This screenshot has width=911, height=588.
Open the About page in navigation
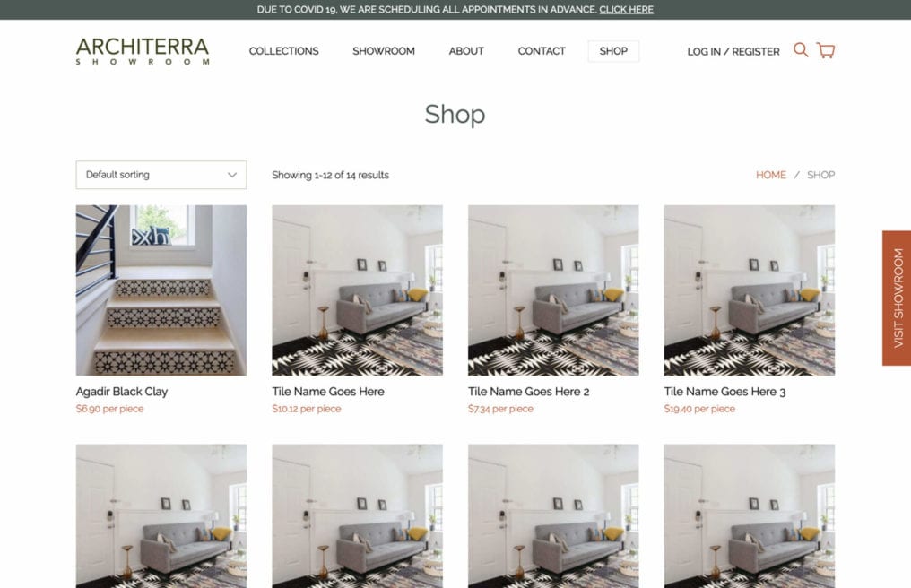coord(466,51)
